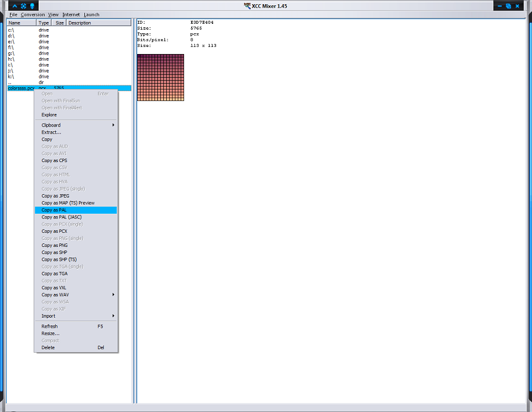Restore the window using title bar restore icon
The width and height of the screenshot is (532, 412).
(508, 6)
